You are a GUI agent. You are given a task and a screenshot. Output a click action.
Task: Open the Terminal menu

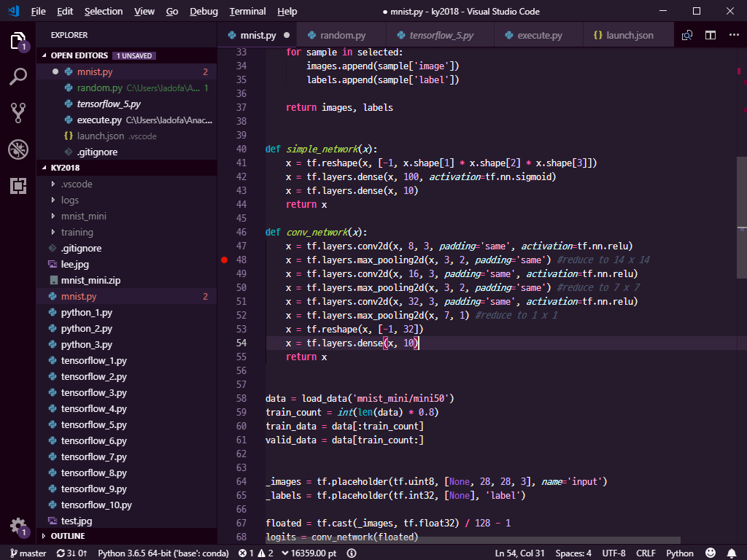pos(247,11)
